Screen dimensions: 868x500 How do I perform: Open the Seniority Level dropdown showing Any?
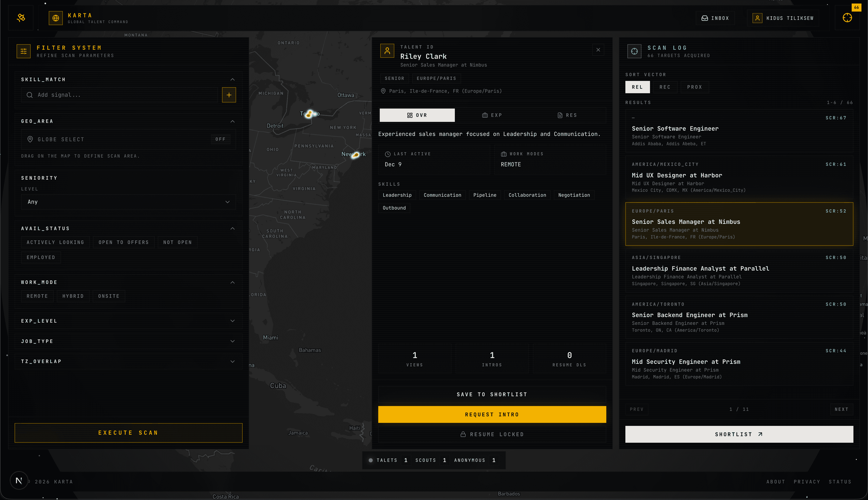pyautogui.click(x=128, y=202)
